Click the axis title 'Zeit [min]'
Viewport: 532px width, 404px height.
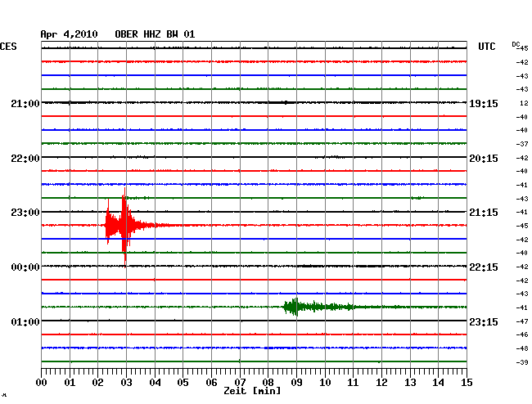click(x=252, y=391)
